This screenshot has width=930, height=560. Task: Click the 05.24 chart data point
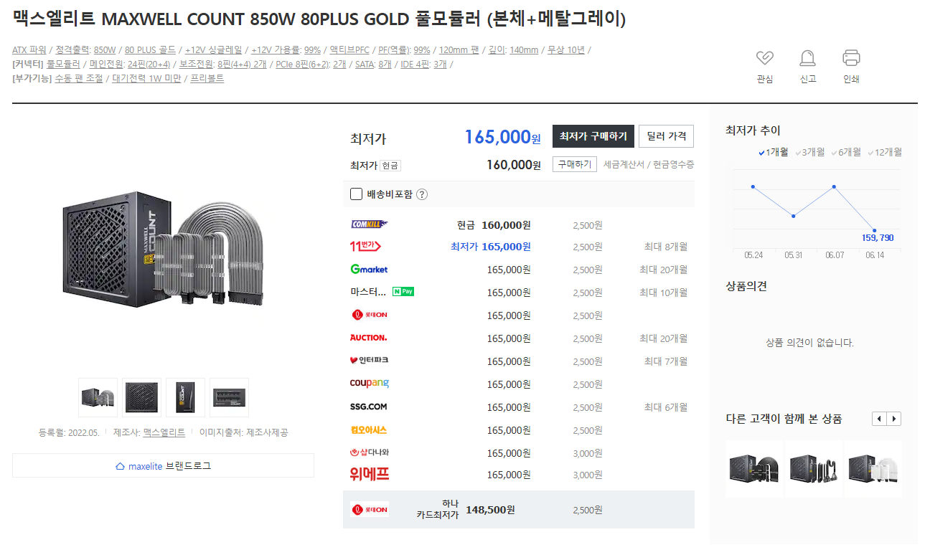pos(753,186)
